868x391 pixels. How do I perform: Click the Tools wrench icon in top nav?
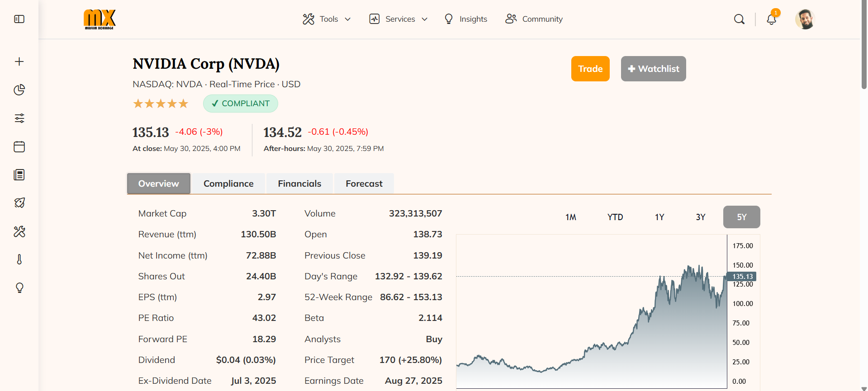(x=308, y=19)
